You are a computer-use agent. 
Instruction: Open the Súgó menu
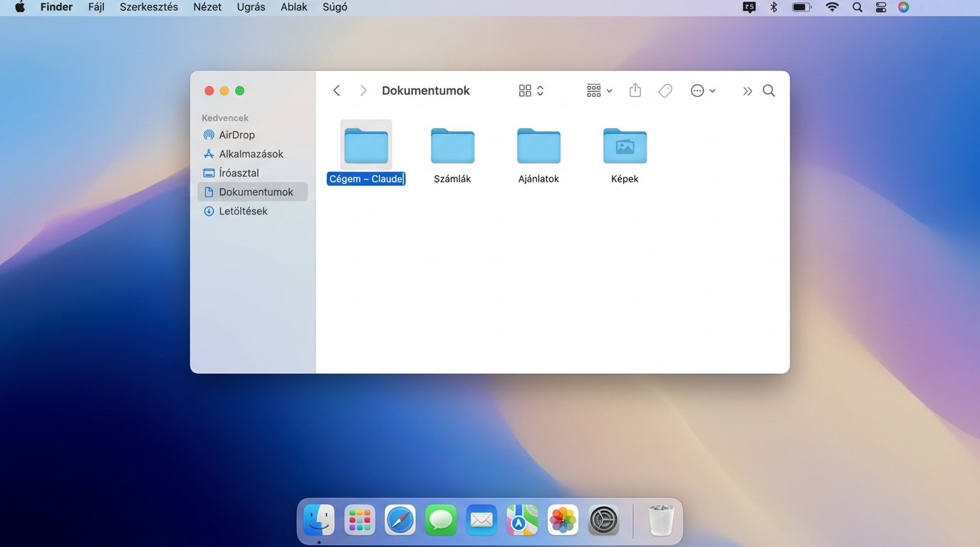335,7
